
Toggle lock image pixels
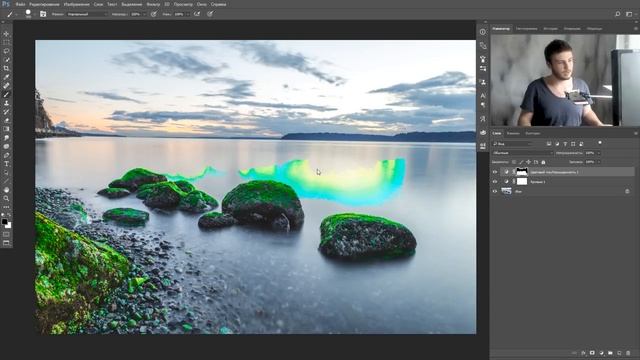pyautogui.click(x=521, y=162)
